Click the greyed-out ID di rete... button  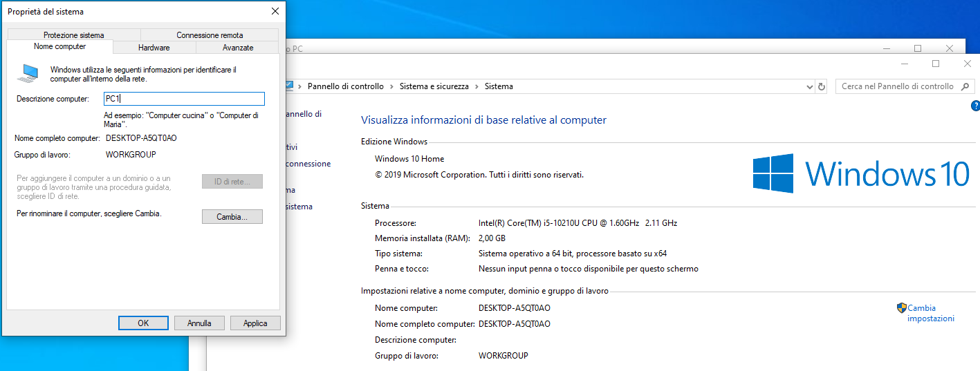pyautogui.click(x=232, y=182)
